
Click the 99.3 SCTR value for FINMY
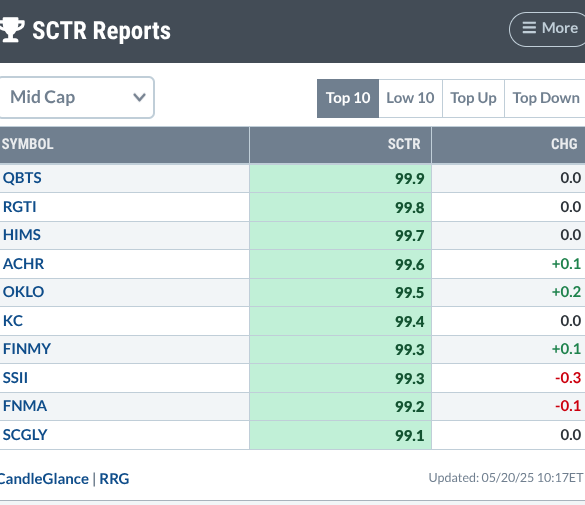tap(410, 349)
